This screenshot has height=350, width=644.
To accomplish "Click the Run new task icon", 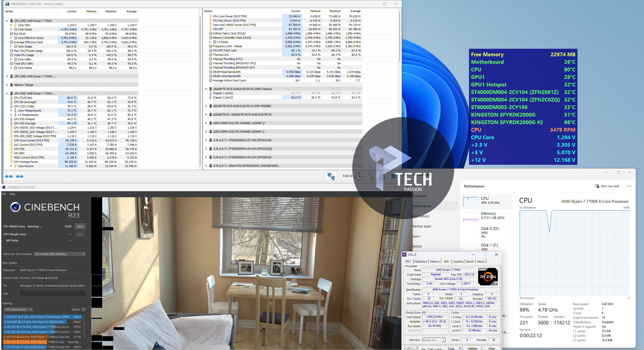I will click(x=597, y=186).
